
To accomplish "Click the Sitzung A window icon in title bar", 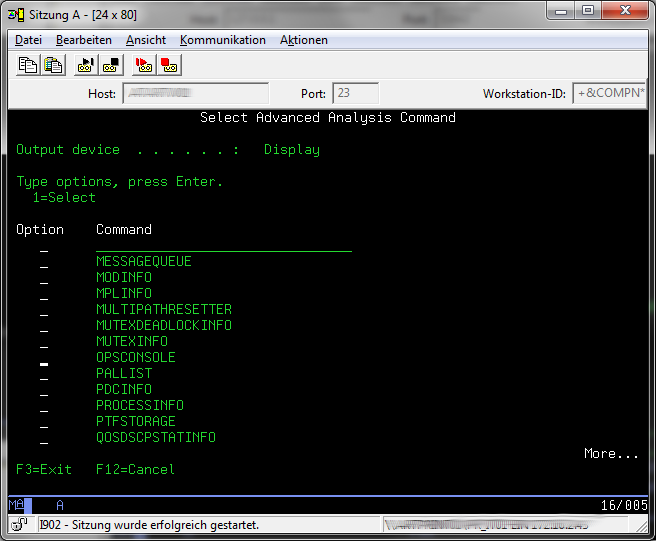I will [17, 11].
